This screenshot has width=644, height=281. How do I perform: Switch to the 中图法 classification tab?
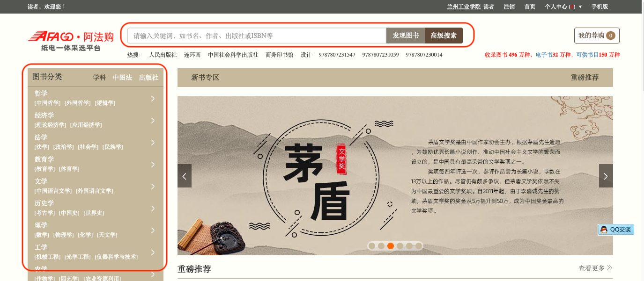click(122, 78)
